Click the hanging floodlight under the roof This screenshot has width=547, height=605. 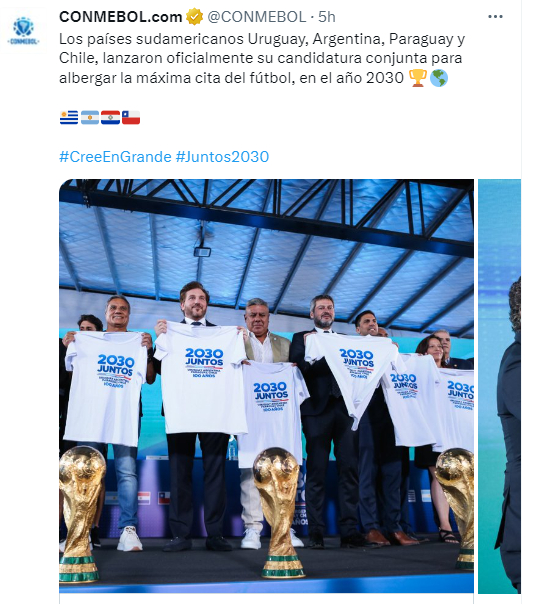(x=202, y=252)
